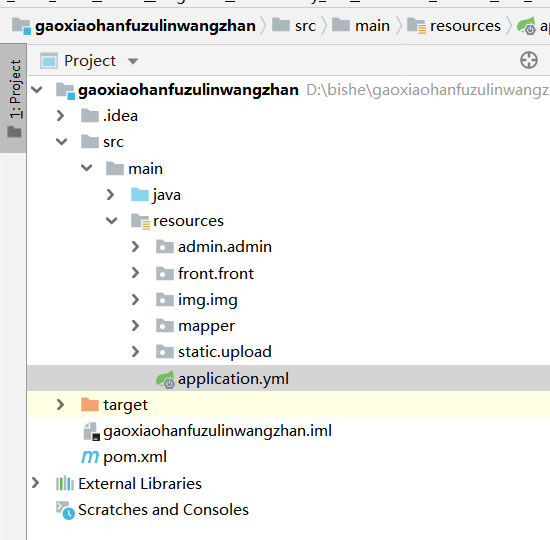Select the mapper folder

click(206, 326)
